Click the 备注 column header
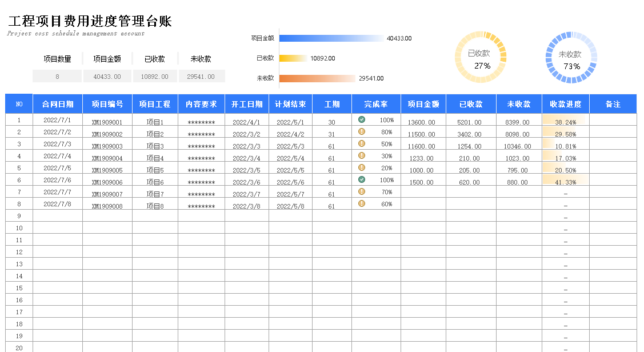644x352 pixels. 613,104
